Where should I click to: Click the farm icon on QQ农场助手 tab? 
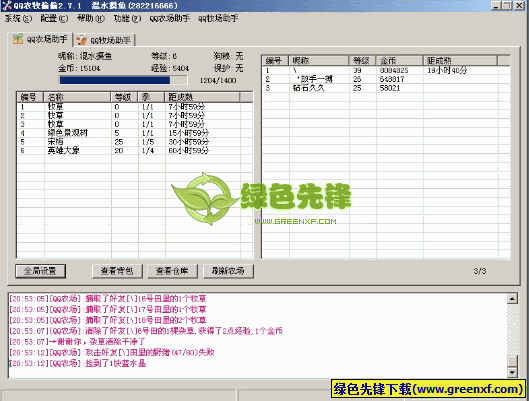[x=18, y=39]
